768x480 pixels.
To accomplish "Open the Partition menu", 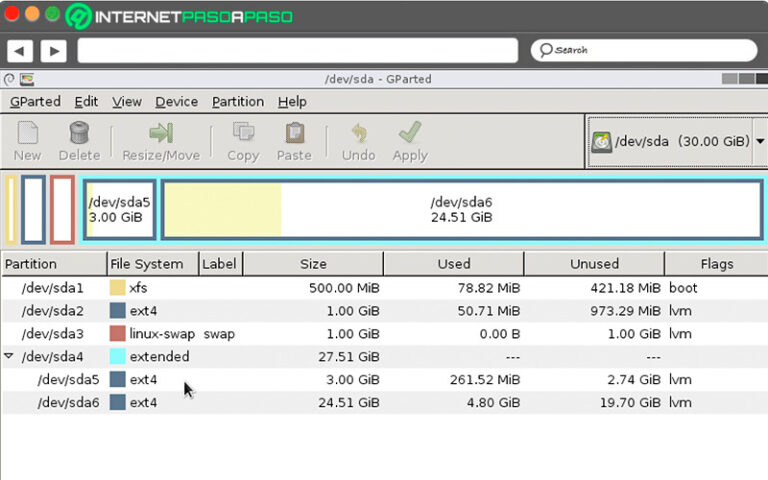I will click(237, 102).
